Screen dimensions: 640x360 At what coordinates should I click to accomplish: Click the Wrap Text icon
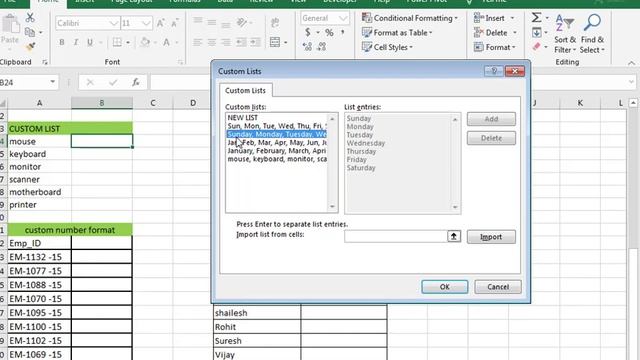(275, 23)
